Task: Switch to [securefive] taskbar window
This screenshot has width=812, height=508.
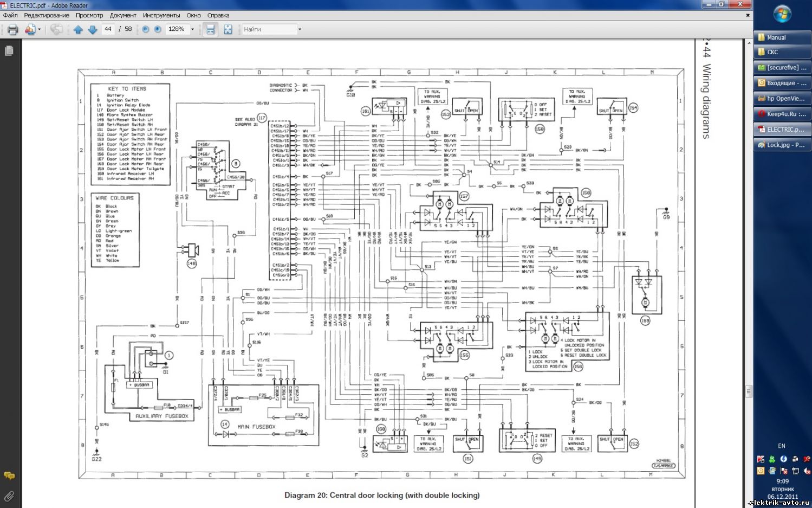Action: click(x=782, y=68)
